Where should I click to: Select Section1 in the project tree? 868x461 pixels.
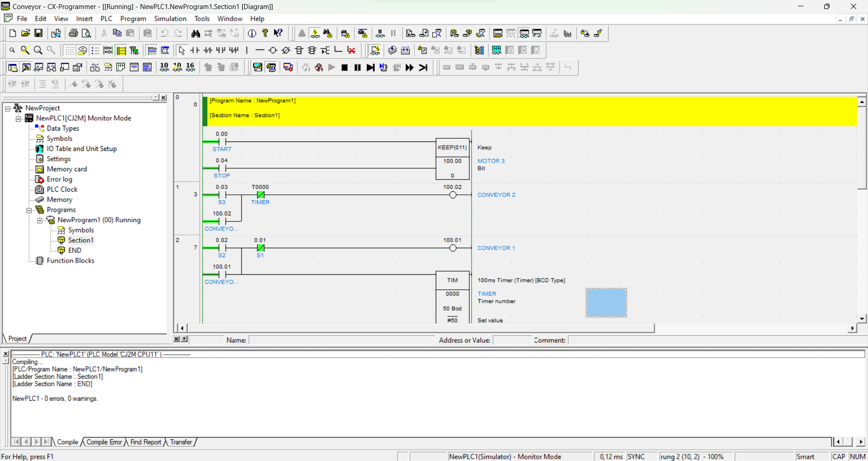[x=81, y=240]
